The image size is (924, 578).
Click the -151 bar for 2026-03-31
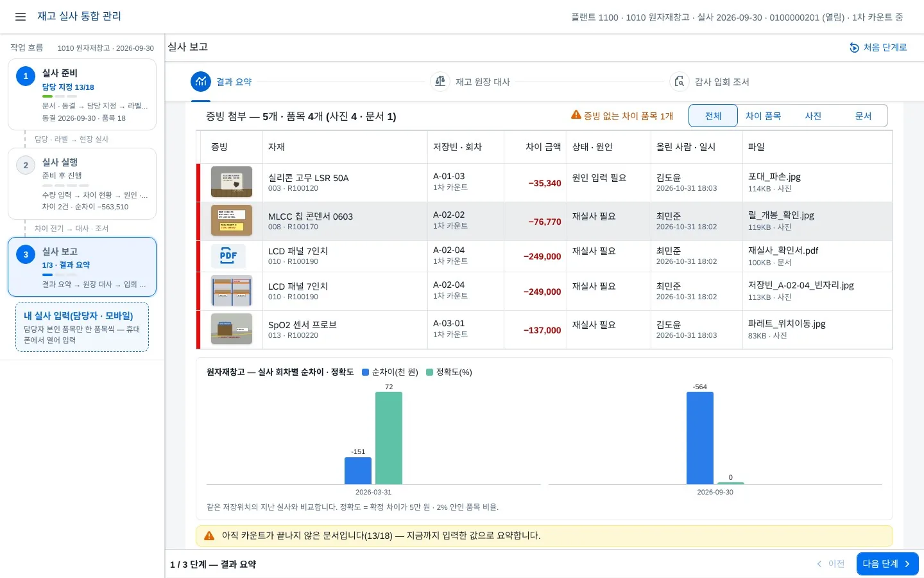coord(358,471)
